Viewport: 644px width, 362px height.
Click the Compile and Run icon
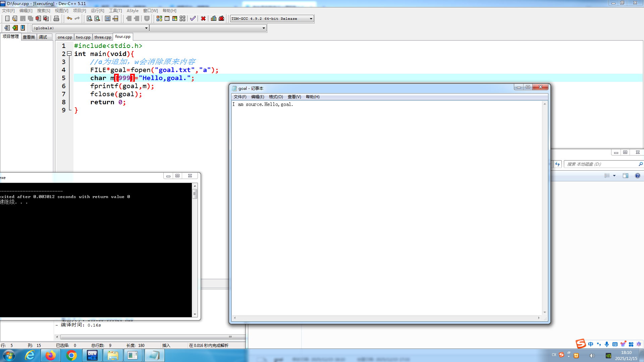(x=175, y=18)
